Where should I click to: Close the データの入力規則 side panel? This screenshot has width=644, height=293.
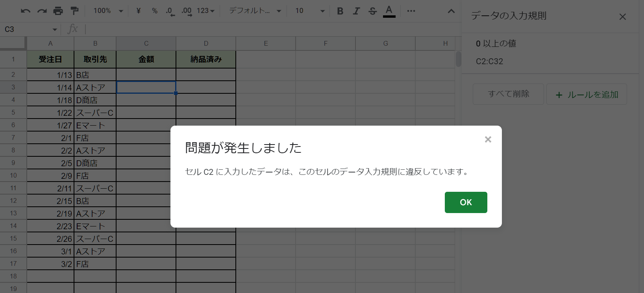click(x=622, y=17)
